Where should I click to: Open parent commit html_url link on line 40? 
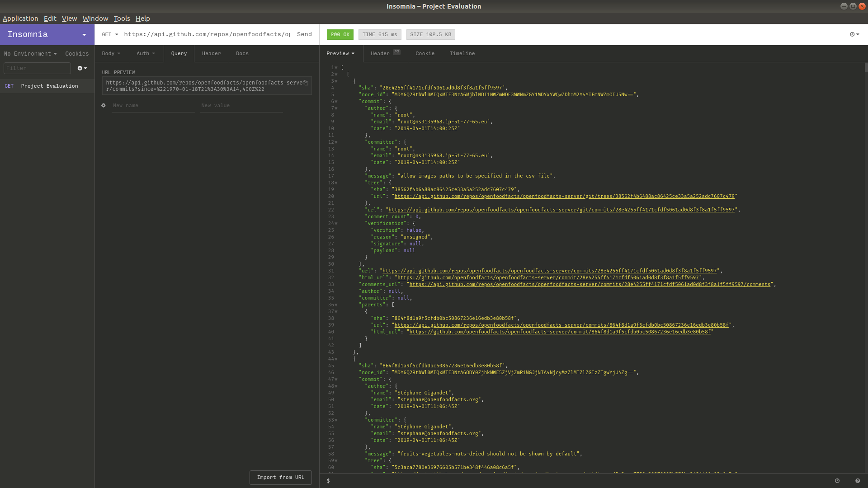[x=560, y=332]
